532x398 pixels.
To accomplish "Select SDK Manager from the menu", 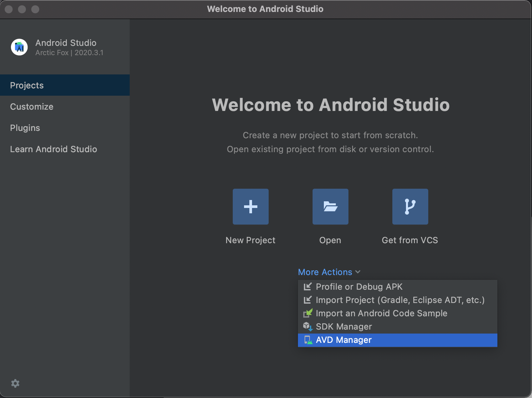I will click(x=344, y=326).
